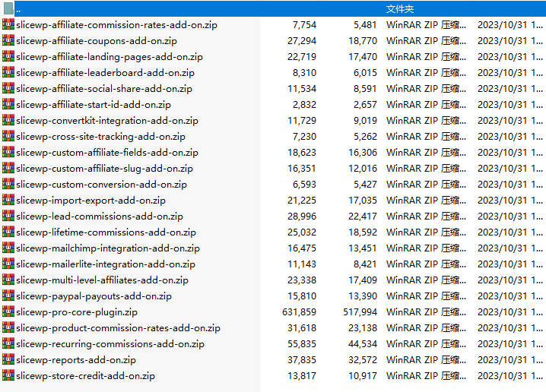The image size is (546, 392).
Task: Click the ZIP icon for slicewp-lifetime-commissions-add-on.zip
Action: coord(8,232)
